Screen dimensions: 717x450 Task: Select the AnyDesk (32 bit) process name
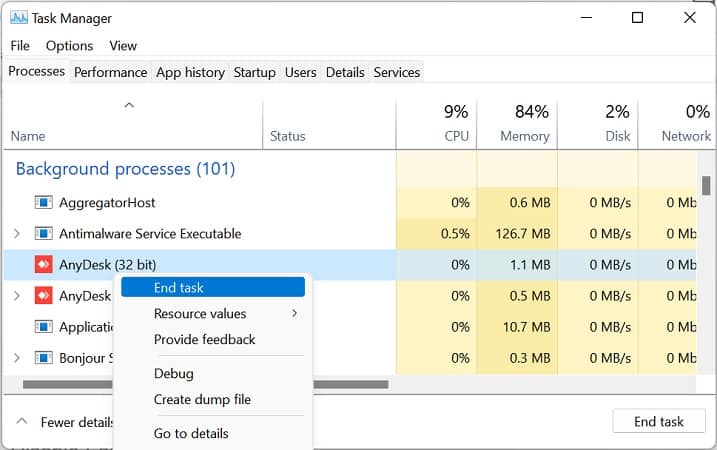point(107,265)
